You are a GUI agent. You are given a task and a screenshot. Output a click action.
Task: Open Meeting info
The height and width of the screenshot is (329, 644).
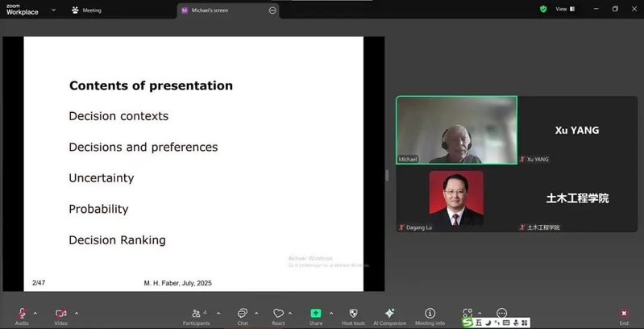pos(430,313)
